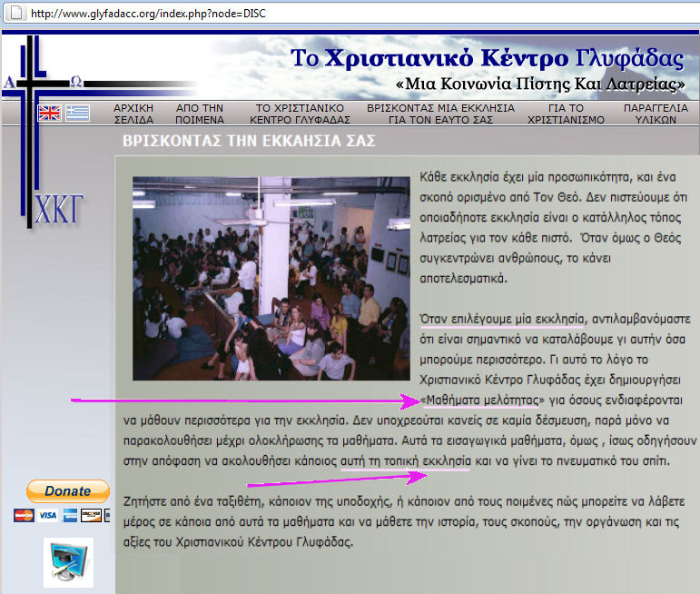This screenshot has width=700, height=594.
Task: Click the Το Χριστιανικό Κέντρο Γλυφάδας header title
Action: tap(487, 58)
